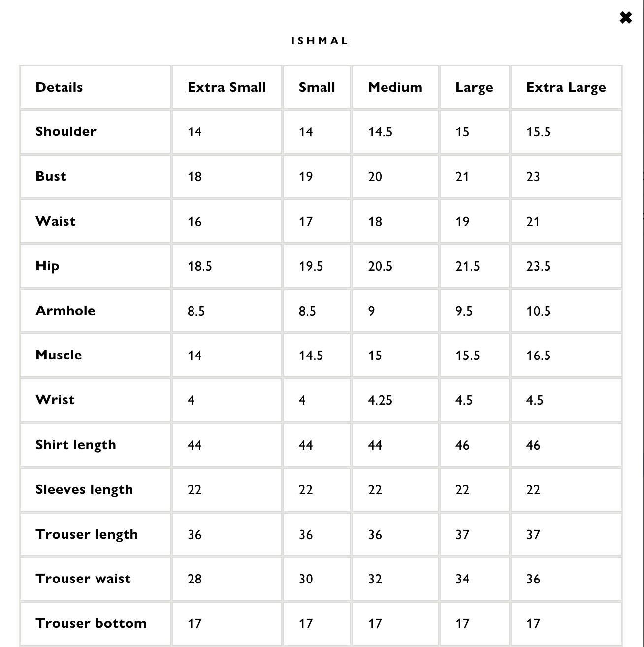Select the Shirt length row label
The image size is (644, 647).
[76, 445]
